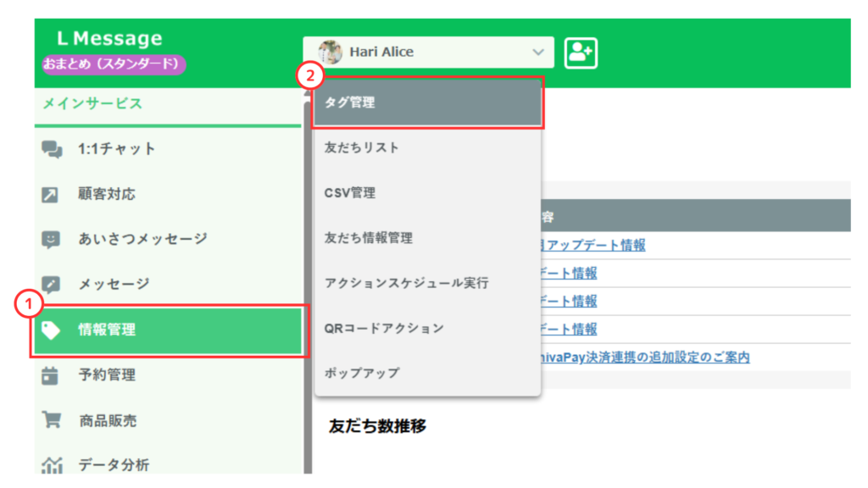Image resolution: width=868 pixels, height=488 pixels.
Task: Open アクションスケジュール実行 menu entry
Action: (407, 283)
